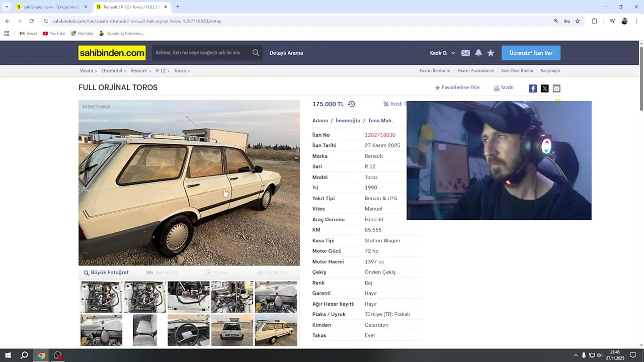Open Donate ByNoGame bookmark
The width and height of the screenshot is (644, 362).
[x=121, y=33]
